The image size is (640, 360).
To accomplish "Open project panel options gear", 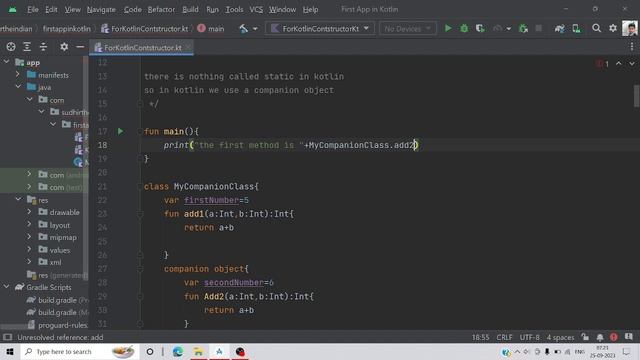I will pos(64,47).
